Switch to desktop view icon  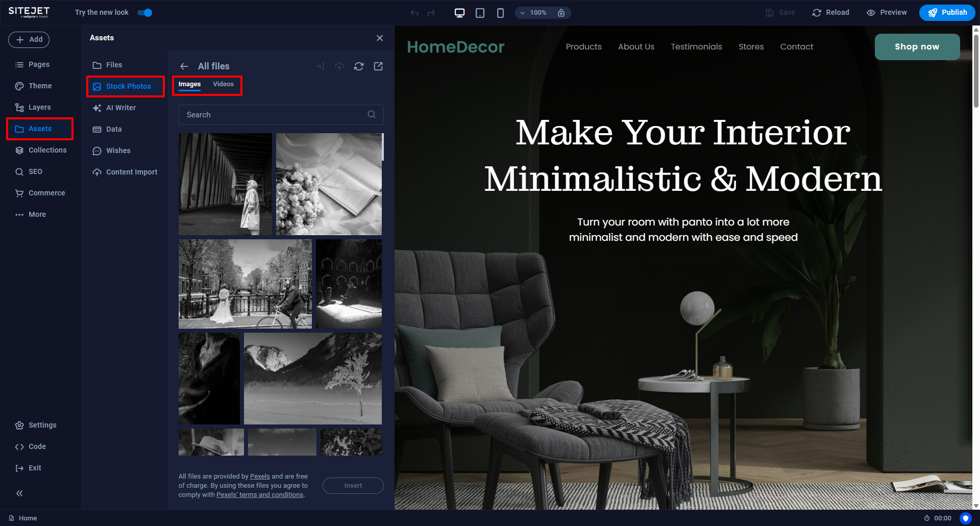459,13
